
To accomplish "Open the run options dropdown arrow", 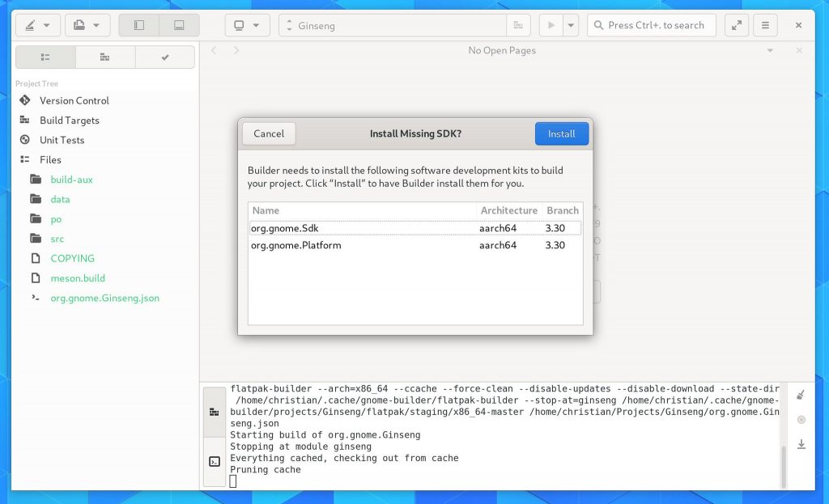I will [571, 25].
